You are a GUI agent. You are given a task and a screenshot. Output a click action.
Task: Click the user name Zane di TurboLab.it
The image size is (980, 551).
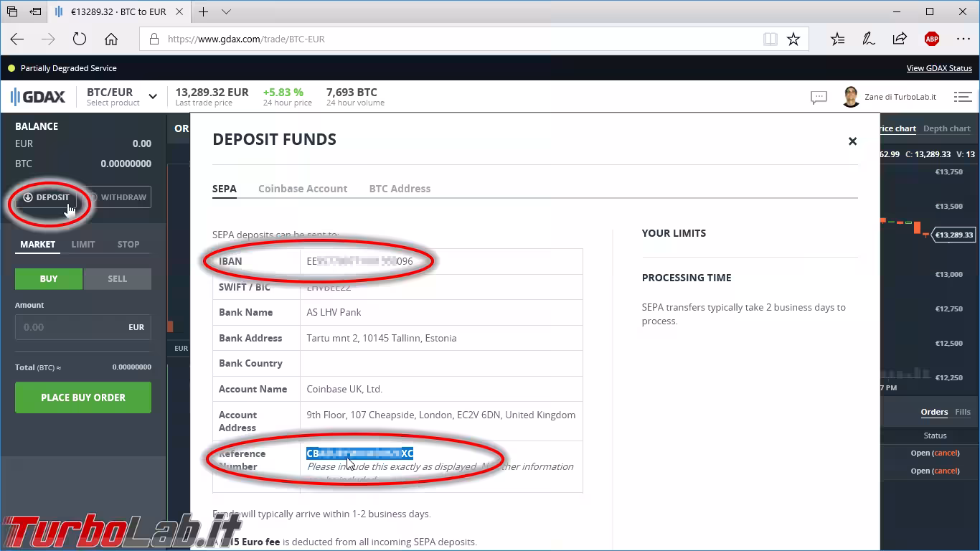(x=900, y=97)
